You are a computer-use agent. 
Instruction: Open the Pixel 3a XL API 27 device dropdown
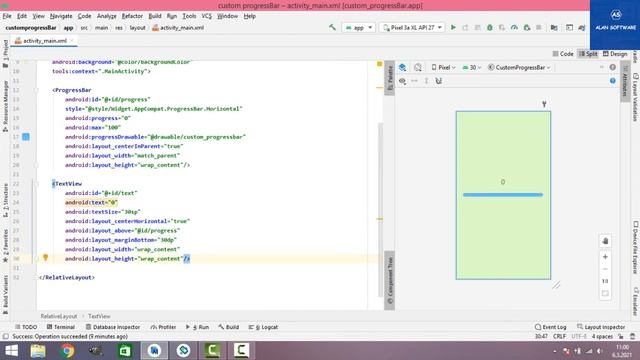[412, 27]
